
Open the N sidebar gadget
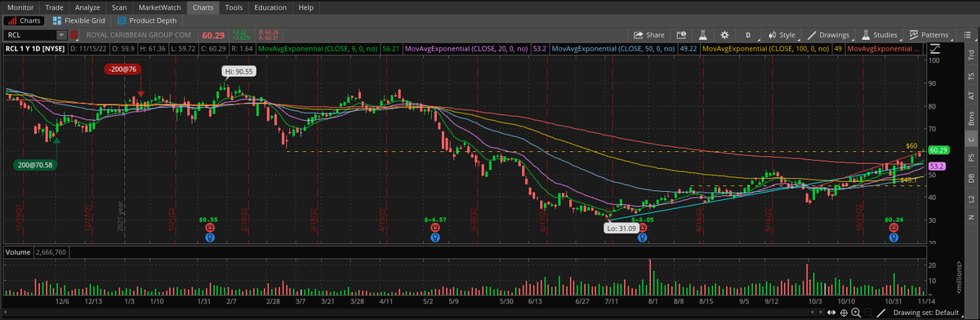[x=971, y=217]
